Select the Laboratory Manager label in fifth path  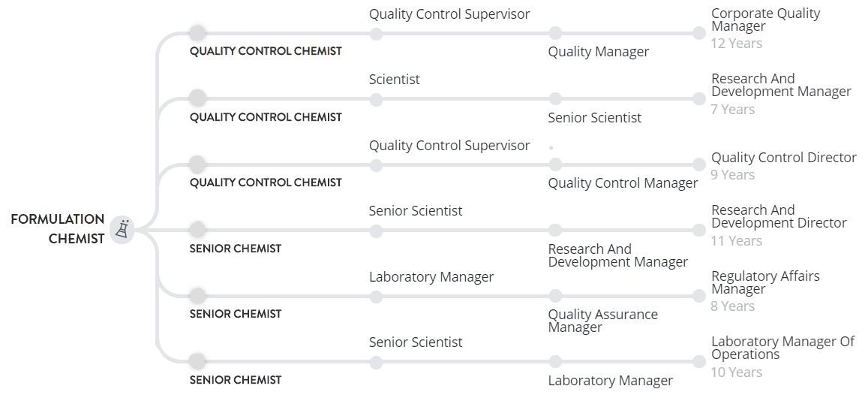pyautogui.click(x=431, y=277)
